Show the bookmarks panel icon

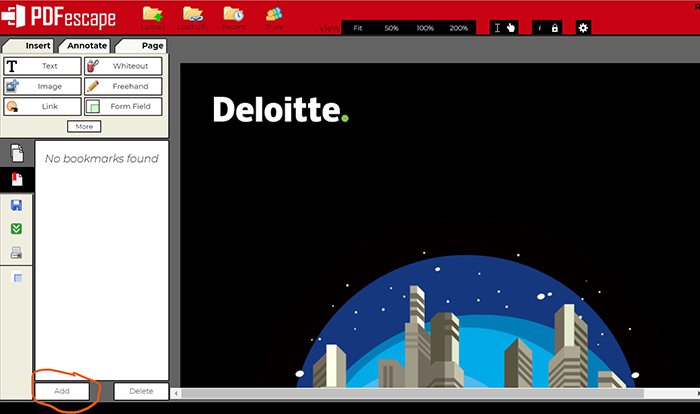coord(17,180)
